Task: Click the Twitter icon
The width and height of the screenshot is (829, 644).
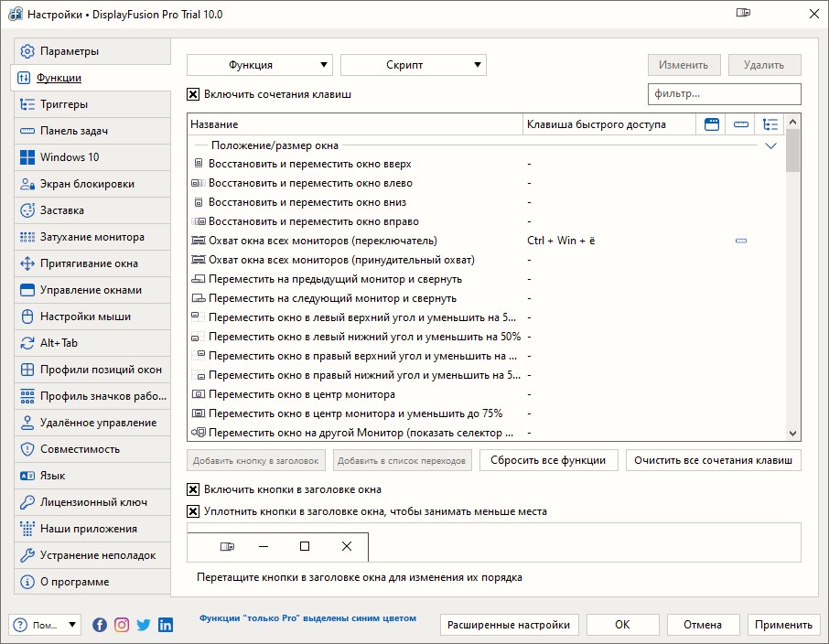Action: [x=144, y=625]
